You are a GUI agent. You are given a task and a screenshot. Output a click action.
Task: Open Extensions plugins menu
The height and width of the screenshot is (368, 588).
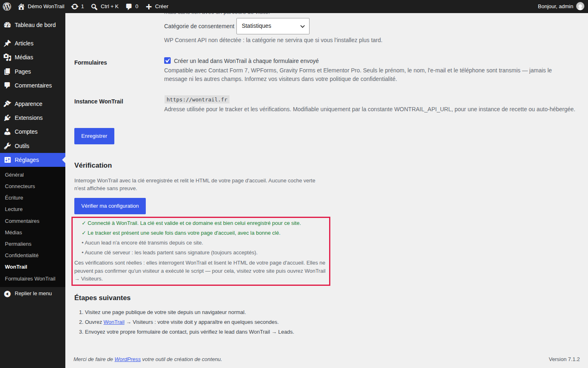pyautogui.click(x=33, y=118)
